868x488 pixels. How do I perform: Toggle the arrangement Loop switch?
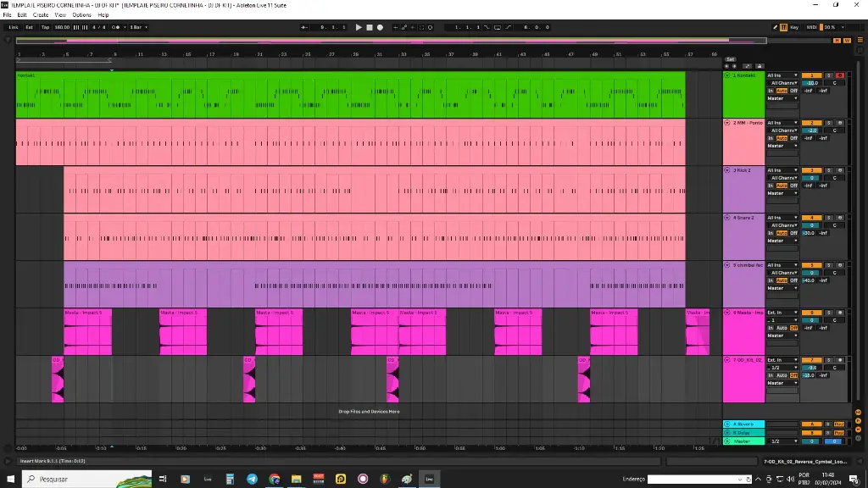(498, 27)
